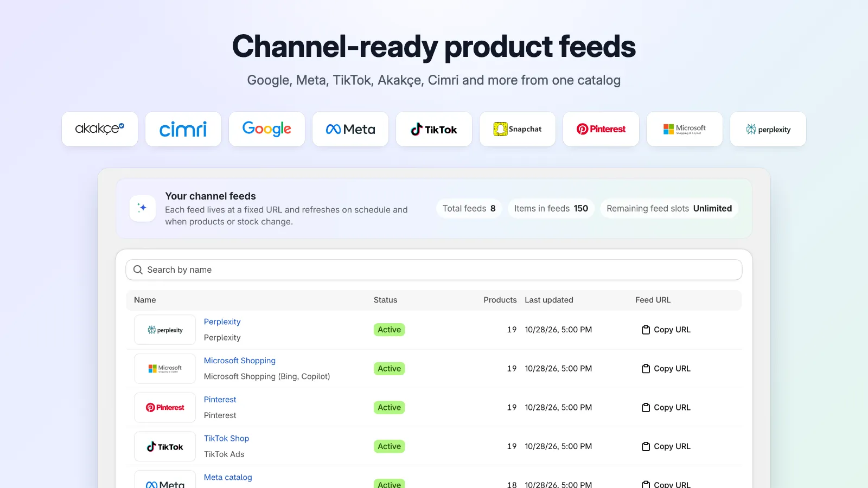Open the TikTok channel logo card
This screenshot has width=868, height=488.
tap(434, 129)
